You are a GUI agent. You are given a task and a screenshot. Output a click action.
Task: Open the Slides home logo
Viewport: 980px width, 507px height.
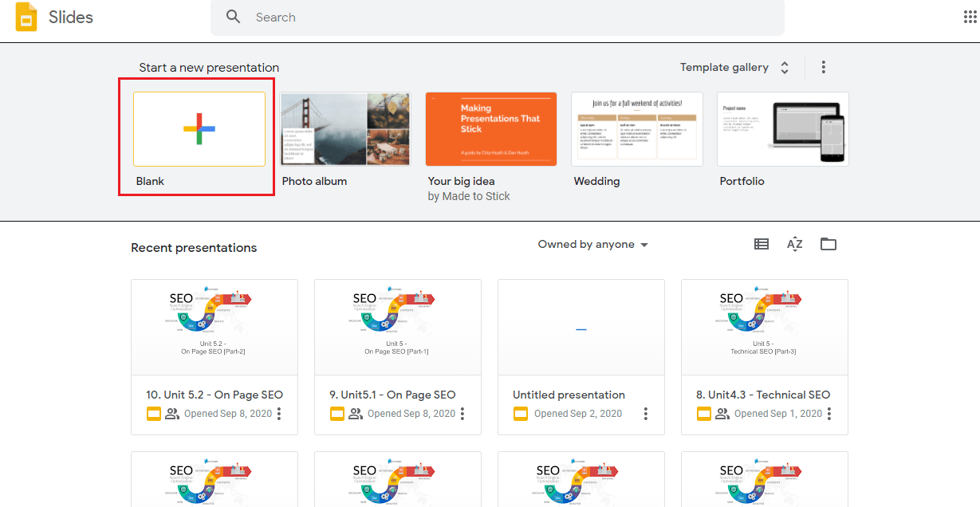click(x=26, y=17)
